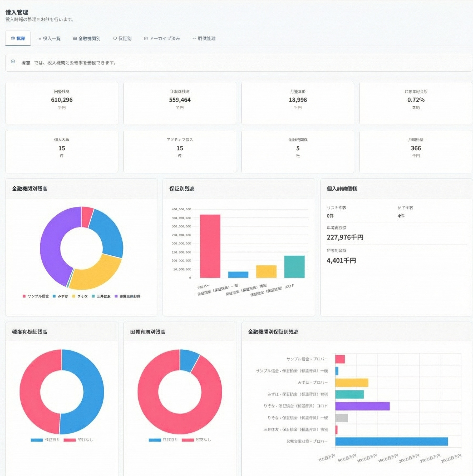473x476 pixels.
Task: Click the teal bar in 保証別残高 chart
Action: pyautogui.click(x=294, y=266)
